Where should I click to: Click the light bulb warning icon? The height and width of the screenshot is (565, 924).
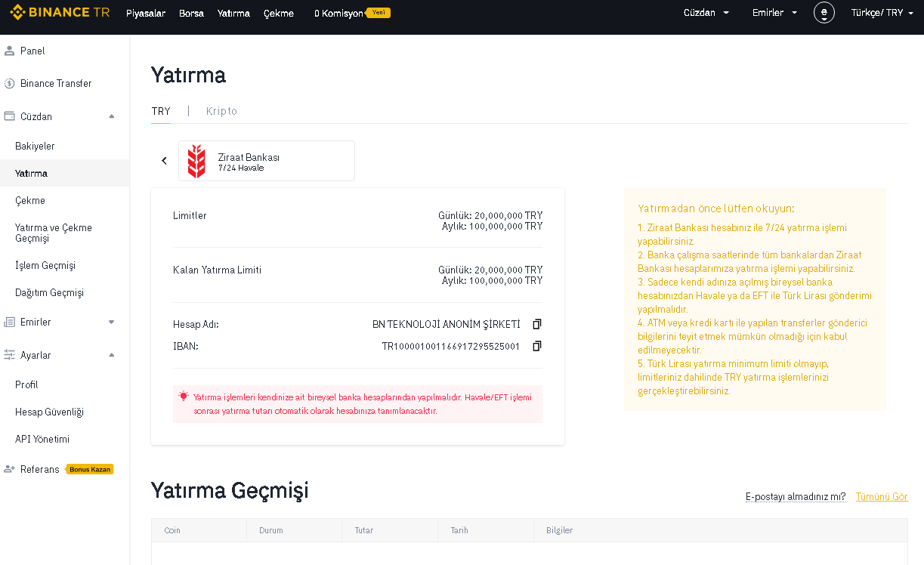(184, 396)
